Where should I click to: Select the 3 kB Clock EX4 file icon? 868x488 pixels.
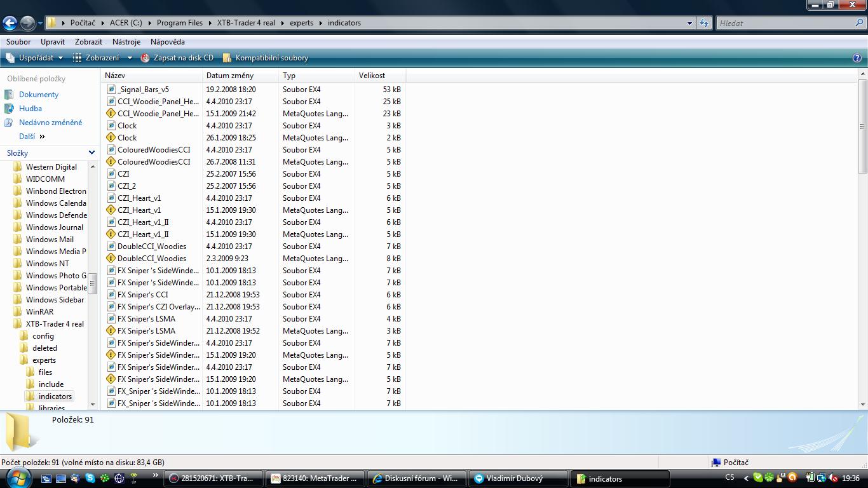(111, 126)
